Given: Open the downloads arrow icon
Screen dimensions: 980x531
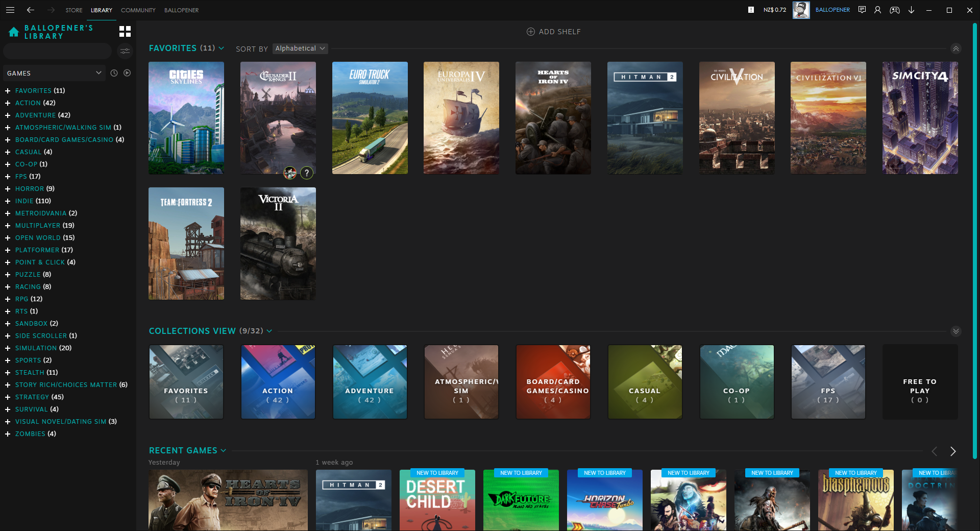Looking at the screenshot, I should point(911,10).
